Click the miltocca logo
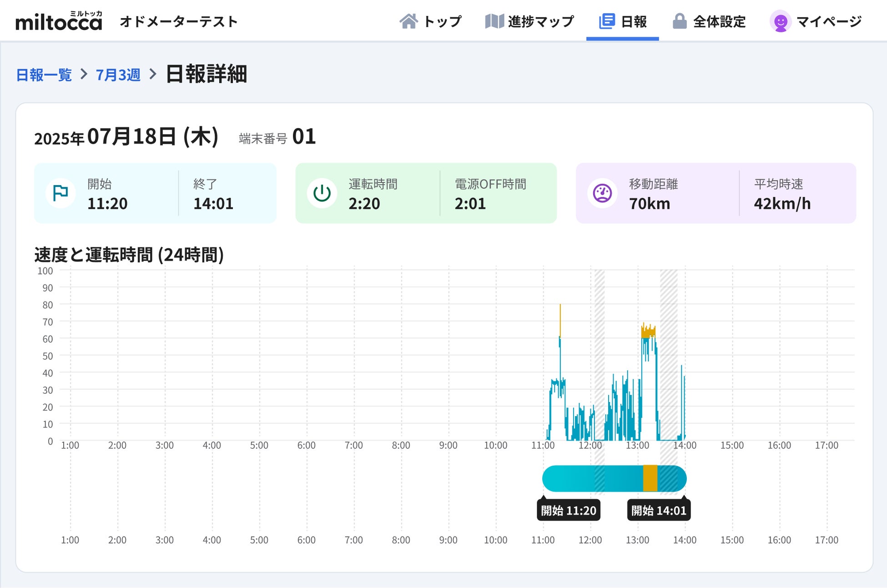 pos(59,21)
